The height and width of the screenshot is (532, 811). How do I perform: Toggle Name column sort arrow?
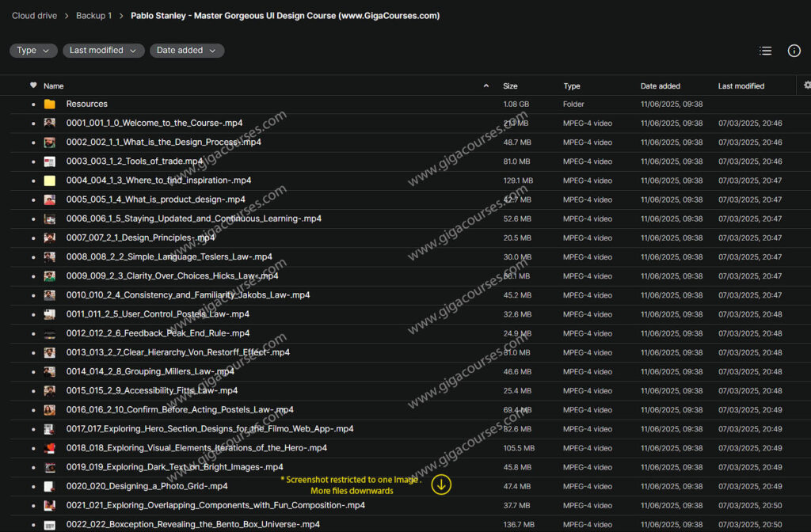click(x=485, y=85)
